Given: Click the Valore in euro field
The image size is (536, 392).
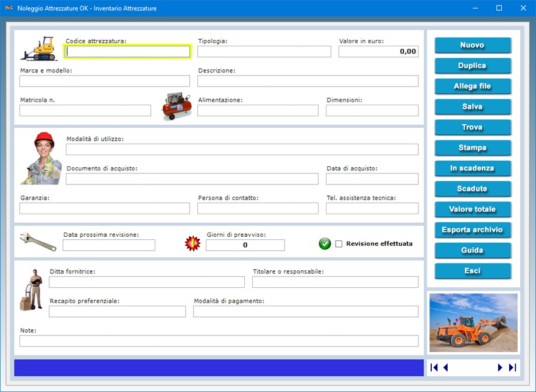Looking at the screenshot, I should (378, 52).
